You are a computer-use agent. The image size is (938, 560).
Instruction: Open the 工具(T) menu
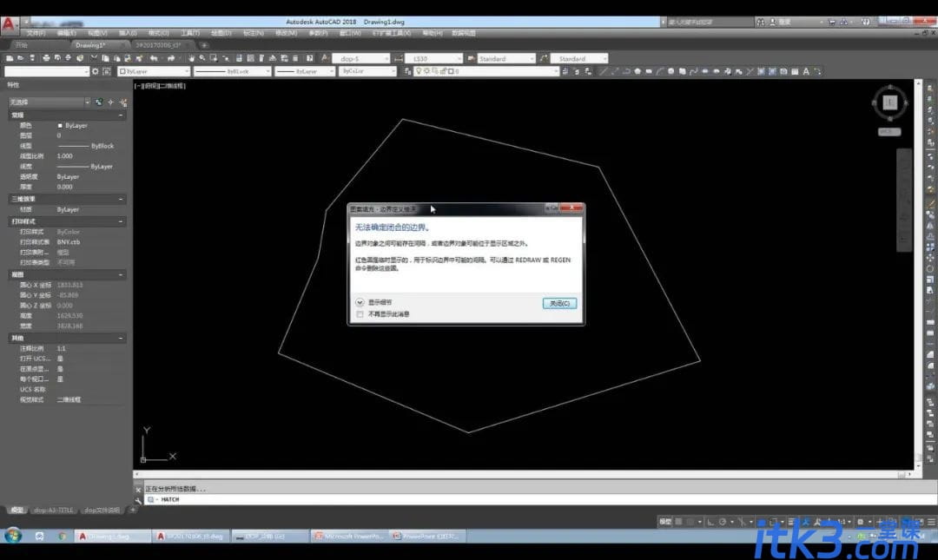(x=190, y=33)
